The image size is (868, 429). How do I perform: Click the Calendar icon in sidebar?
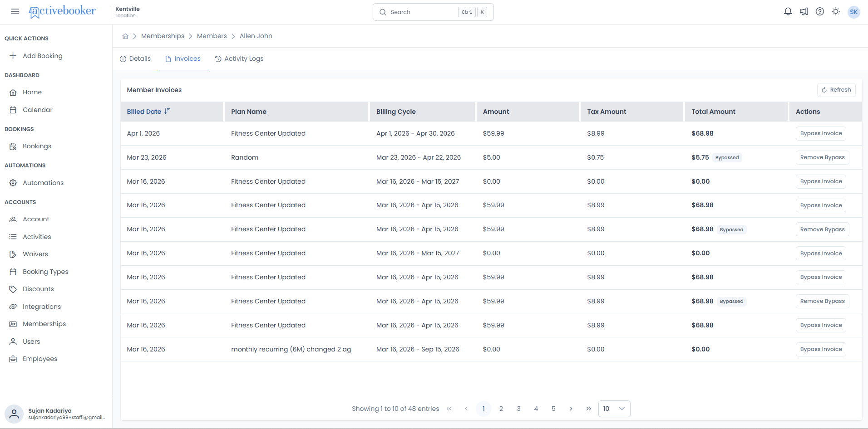click(x=13, y=110)
